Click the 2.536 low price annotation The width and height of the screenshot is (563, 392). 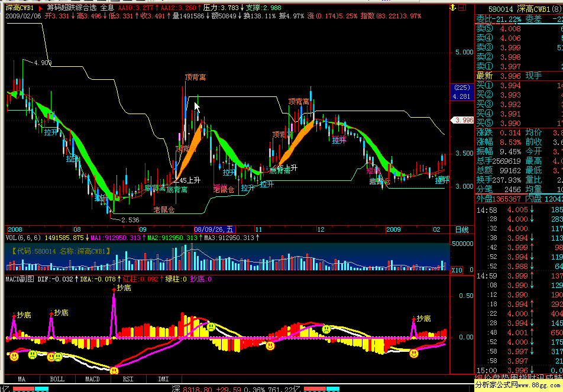pos(130,220)
